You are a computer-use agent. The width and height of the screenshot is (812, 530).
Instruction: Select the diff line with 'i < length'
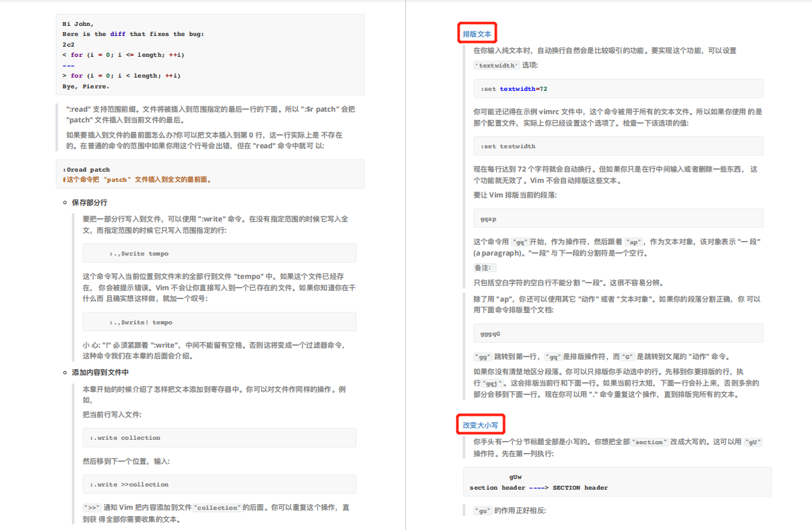tap(121, 76)
